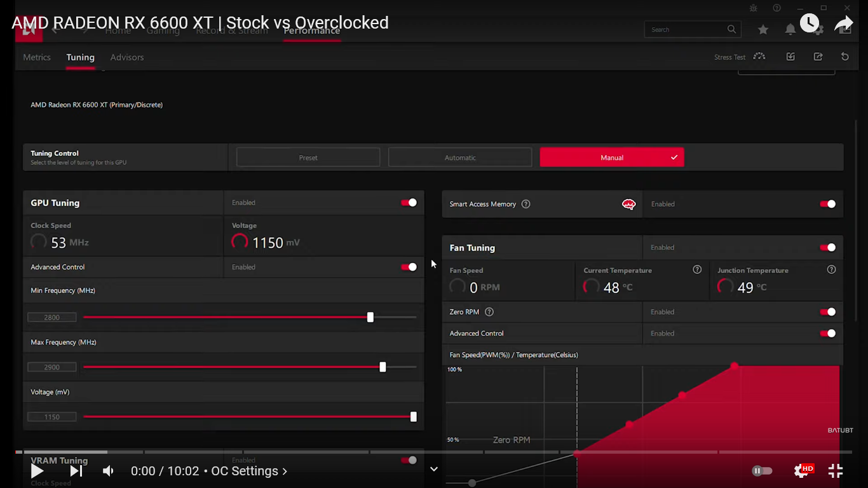
Task: Switch to the Performance tab
Action: 311,30
